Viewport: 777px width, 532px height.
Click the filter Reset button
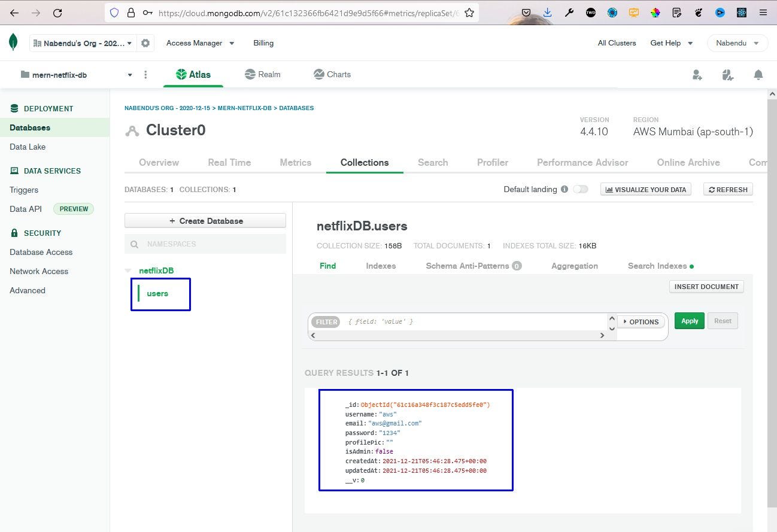pyautogui.click(x=723, y=321)
